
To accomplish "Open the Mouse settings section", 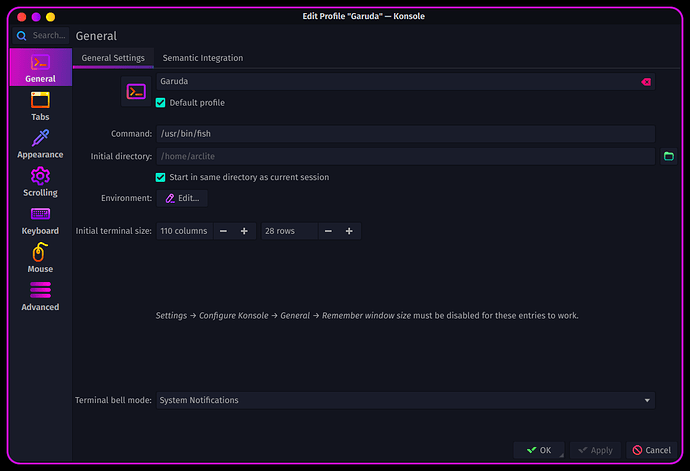I will (40, 258).
